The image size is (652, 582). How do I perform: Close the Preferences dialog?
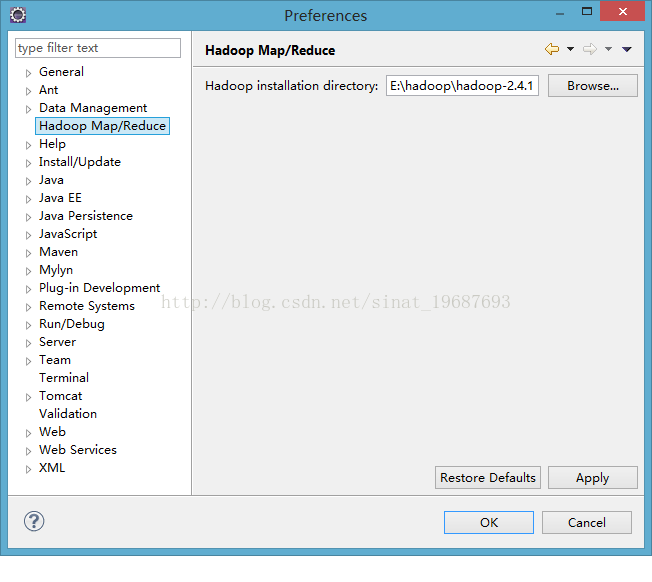pos(622,11)
